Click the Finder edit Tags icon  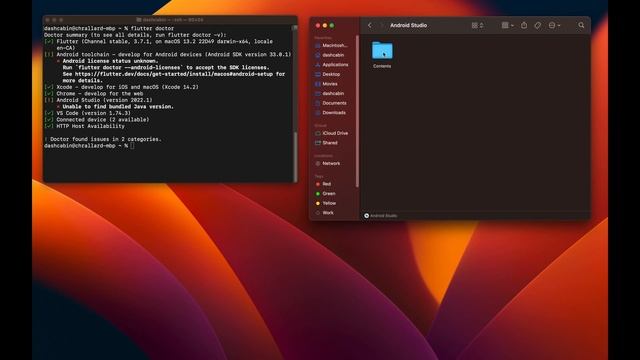538,25
